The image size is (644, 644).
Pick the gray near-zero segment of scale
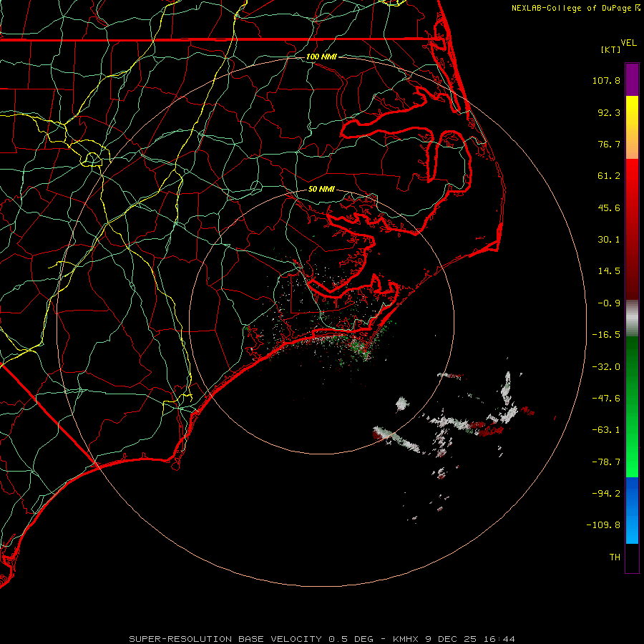coord(632,318)
